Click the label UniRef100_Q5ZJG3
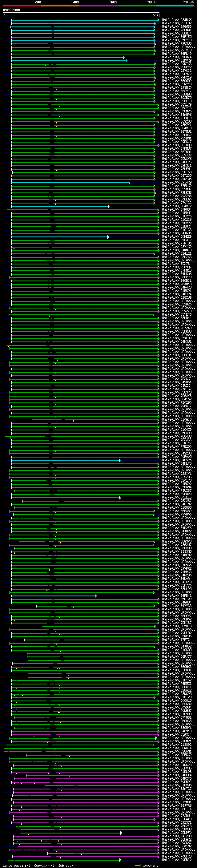This screenshot has width=197, height=868. tap(177, 440)
